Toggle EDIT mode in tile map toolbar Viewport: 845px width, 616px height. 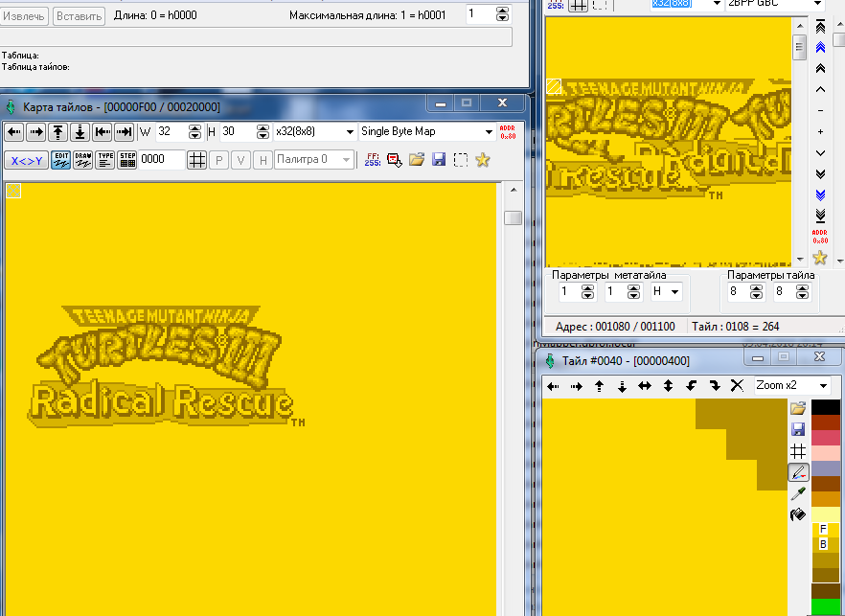61,161
